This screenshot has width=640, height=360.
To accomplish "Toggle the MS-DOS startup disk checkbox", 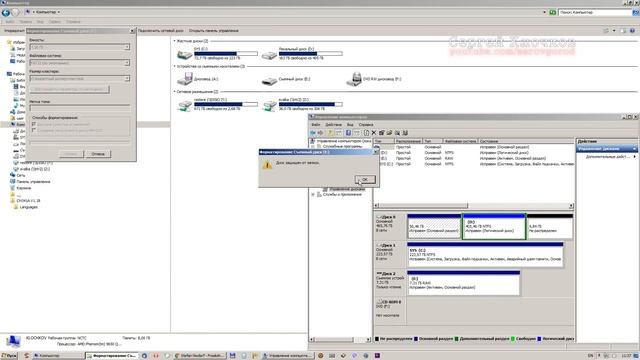I will (x=34, y=130).
